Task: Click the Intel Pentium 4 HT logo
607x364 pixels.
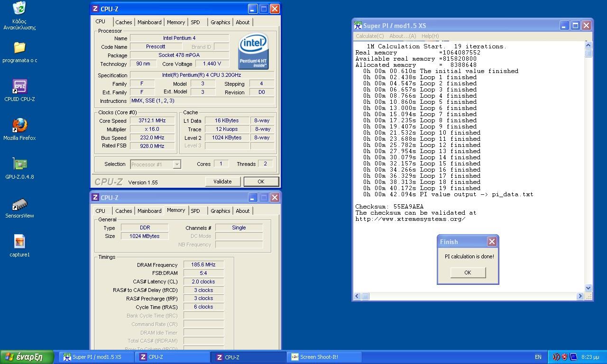Action: pos(253,51)
